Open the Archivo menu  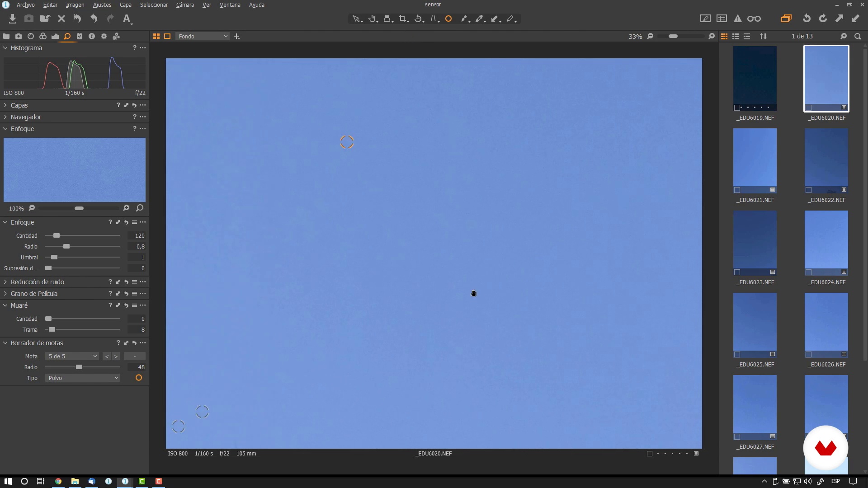pos(25,5)
